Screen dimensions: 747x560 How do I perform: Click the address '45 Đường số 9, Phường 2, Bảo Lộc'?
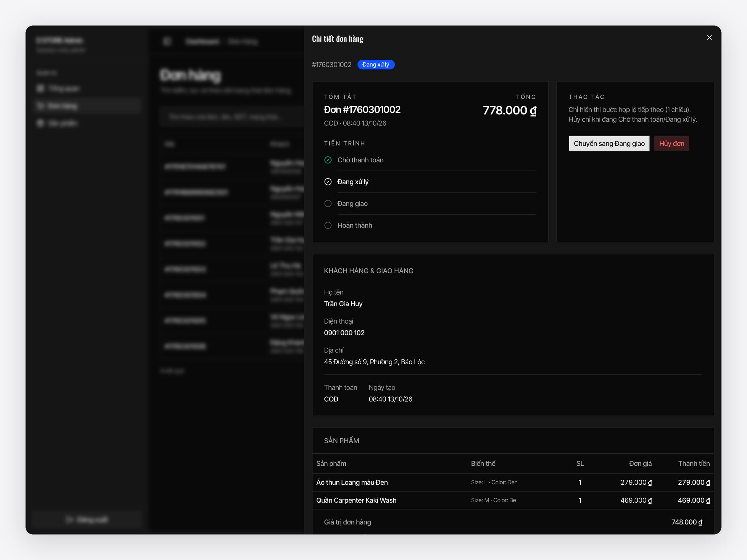(374, 362)
